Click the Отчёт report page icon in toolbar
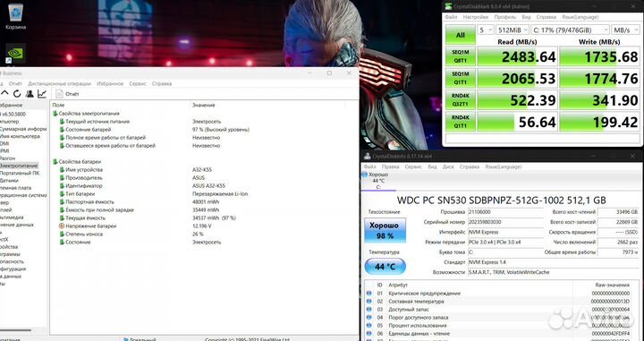The width and height of the screenshot is (644, 341). pos(60,94)
